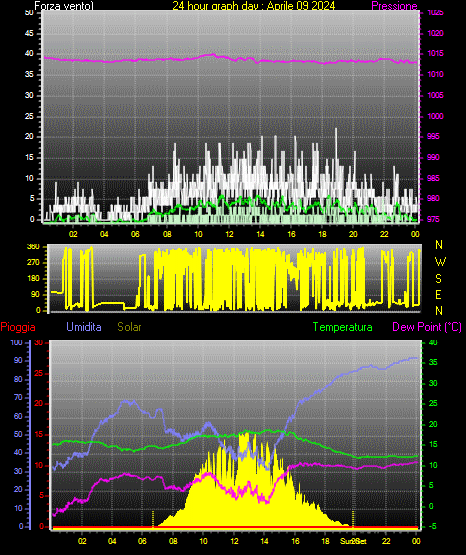The height and width of the screenshot is (555, 466).
Task: Click the '24 hour graph day : Aprile 09 2024' title
Action: click(254, 5)
